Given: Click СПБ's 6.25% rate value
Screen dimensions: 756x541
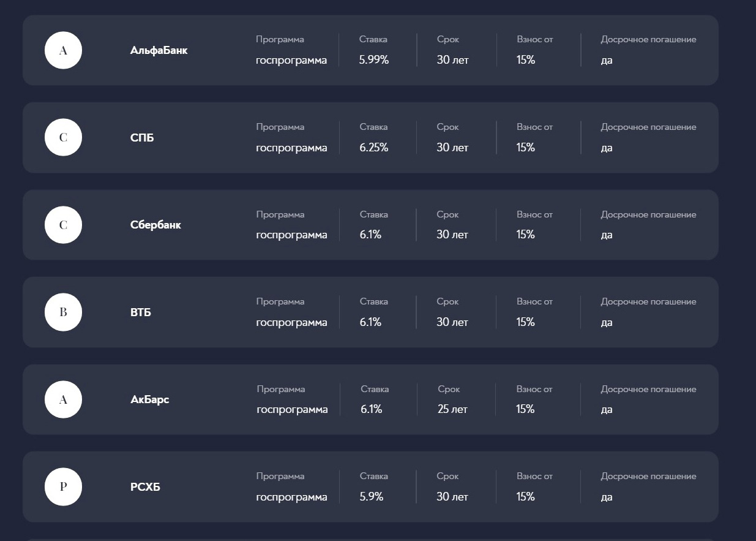Looking at the screenshot, I should [374, 148].
